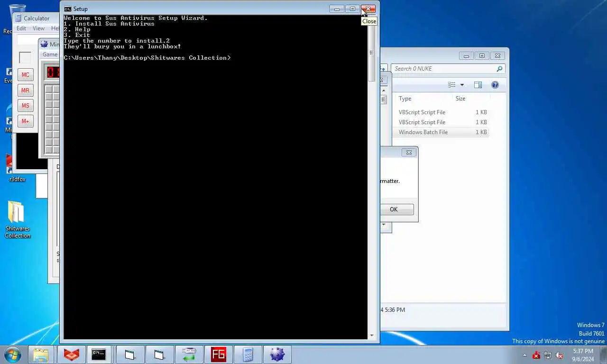The image size is (607, 364).
Task: Click the MR memory recall button
Action: click(x=26, y=90)
